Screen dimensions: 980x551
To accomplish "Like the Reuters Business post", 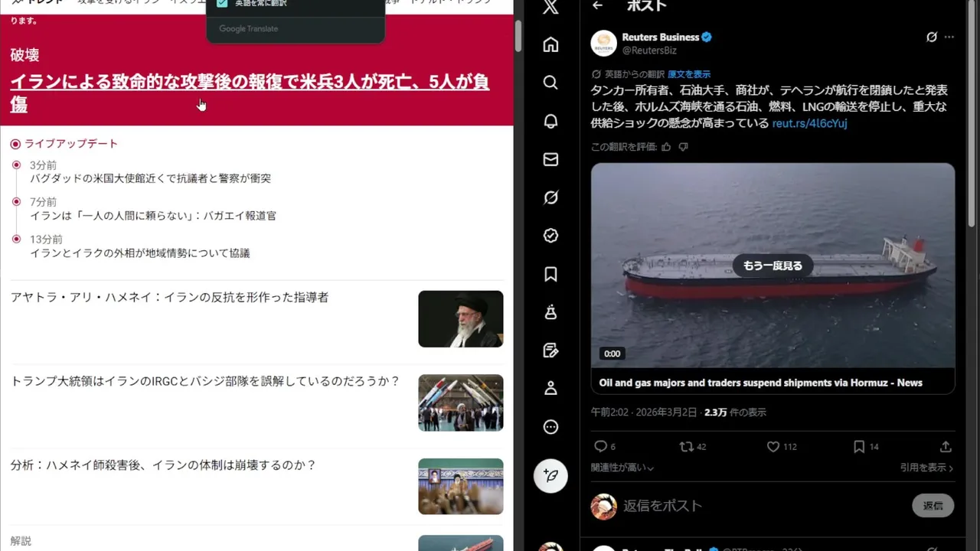I will (773, 446).
